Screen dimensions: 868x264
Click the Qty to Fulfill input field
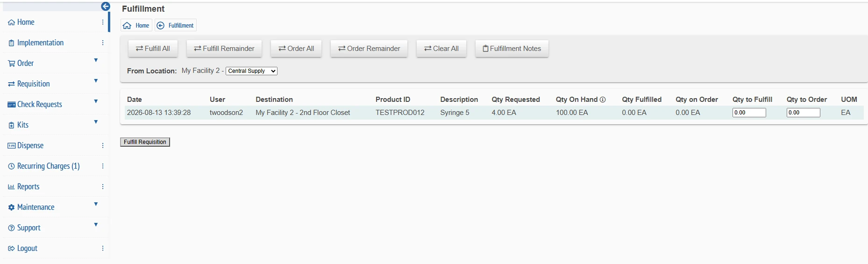[749, 113]
